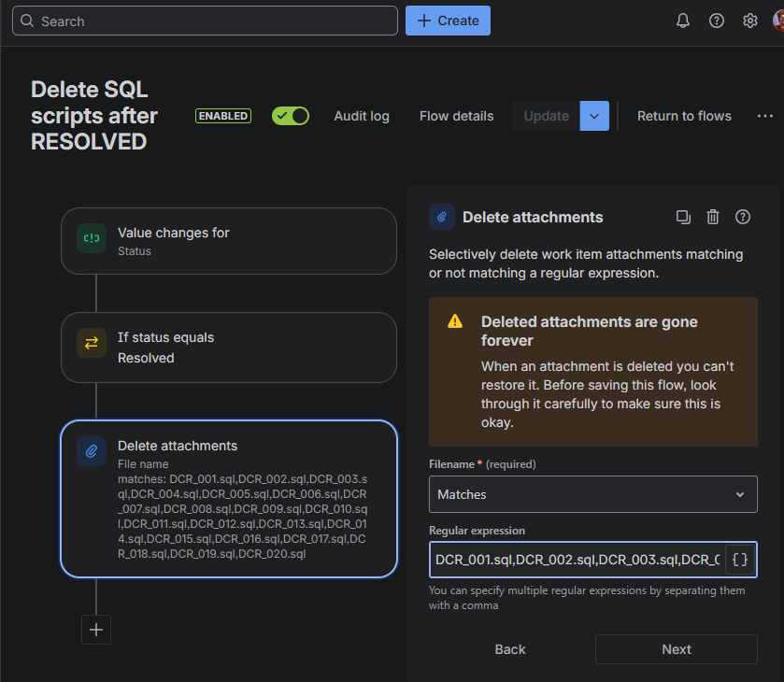784x682 pixels.
Task: Select the Delete attachments flow step card
Action: [229, 499]
